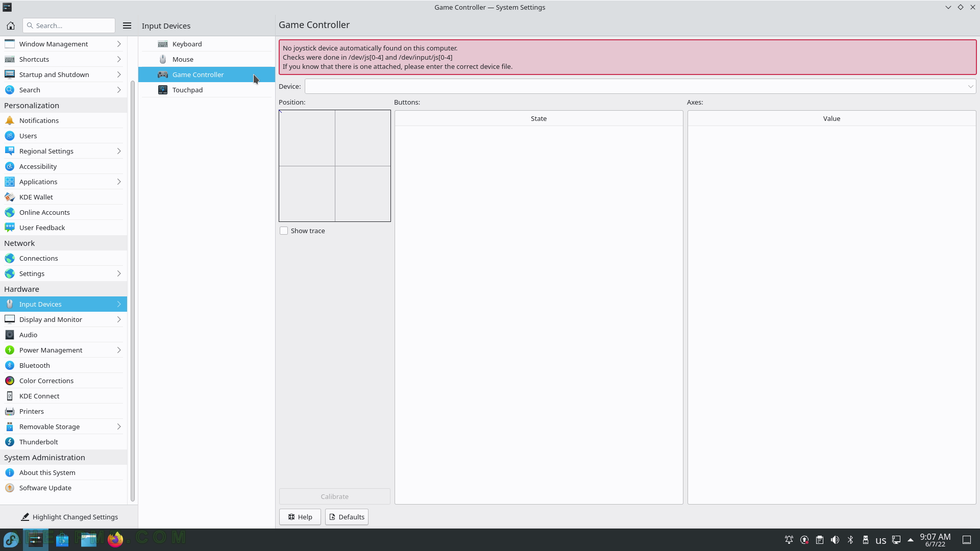Select Game Controller in Input Devices
The image size is (980, 551).
pos(207,74)
